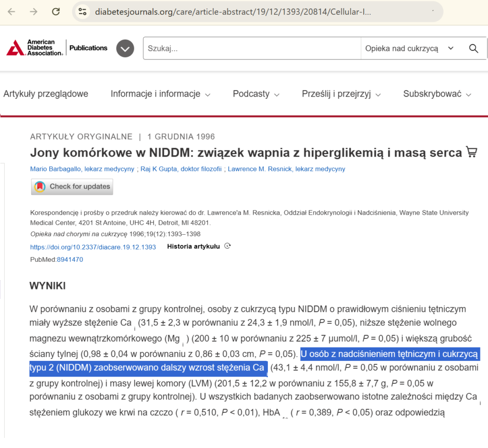The image size is (488, 448).
Task: Click the browser back arrow
Action: click(x=11, y=12)
